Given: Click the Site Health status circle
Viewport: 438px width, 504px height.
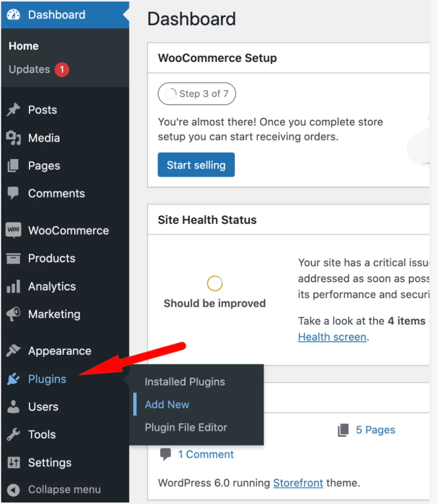Looking at the screenshot, I should click(x=215, y=283).
